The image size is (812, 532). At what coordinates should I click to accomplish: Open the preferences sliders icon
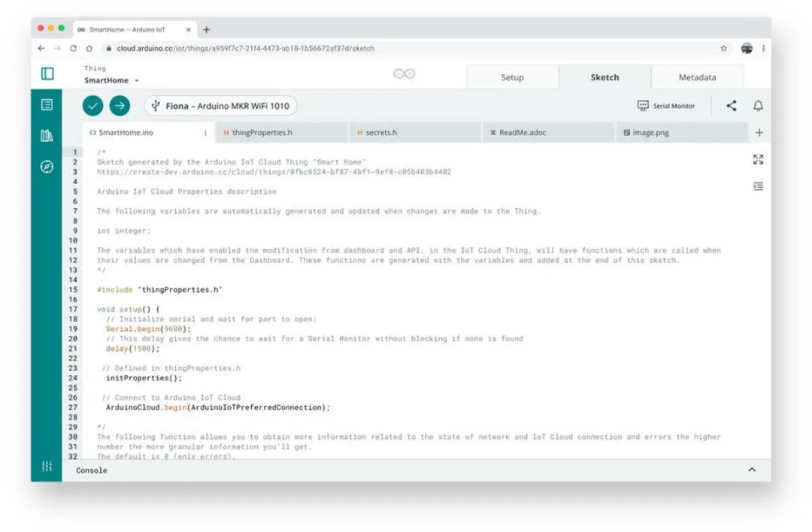(47, 467)
